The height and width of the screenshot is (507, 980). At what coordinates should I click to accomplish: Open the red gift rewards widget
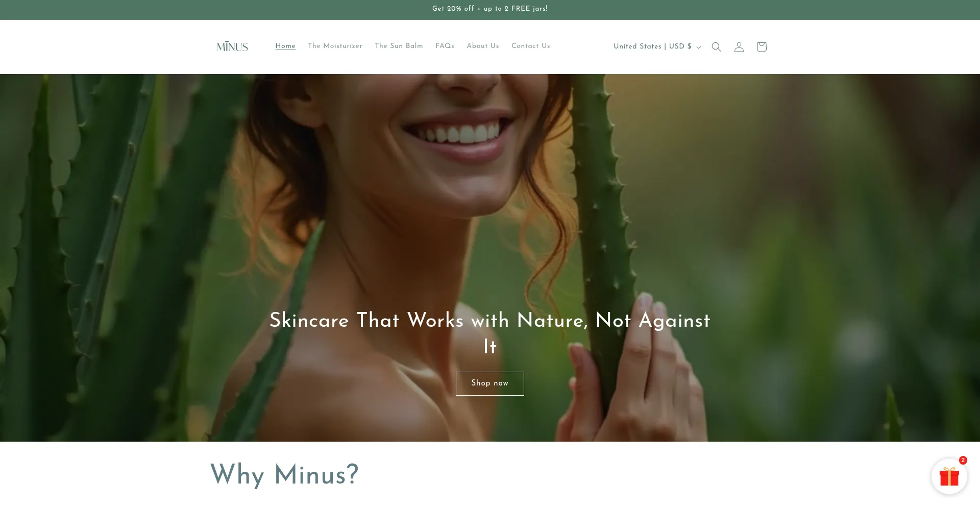point(949,476)
